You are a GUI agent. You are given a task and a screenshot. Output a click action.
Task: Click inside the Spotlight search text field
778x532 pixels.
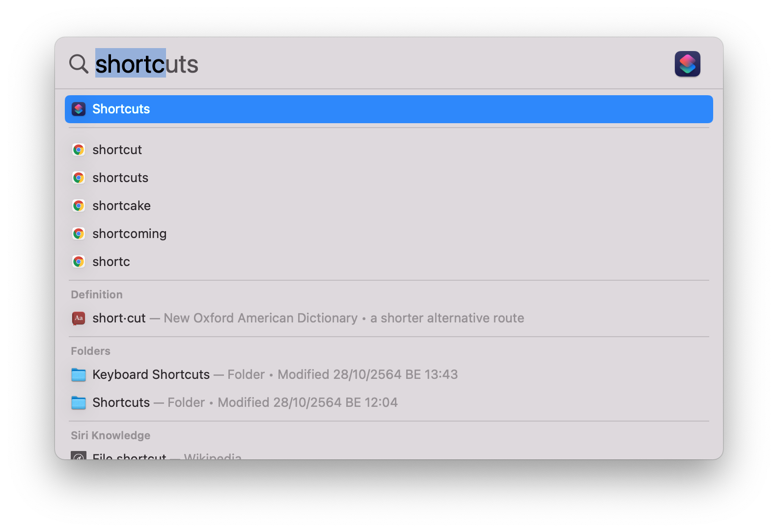pos(344,64)
